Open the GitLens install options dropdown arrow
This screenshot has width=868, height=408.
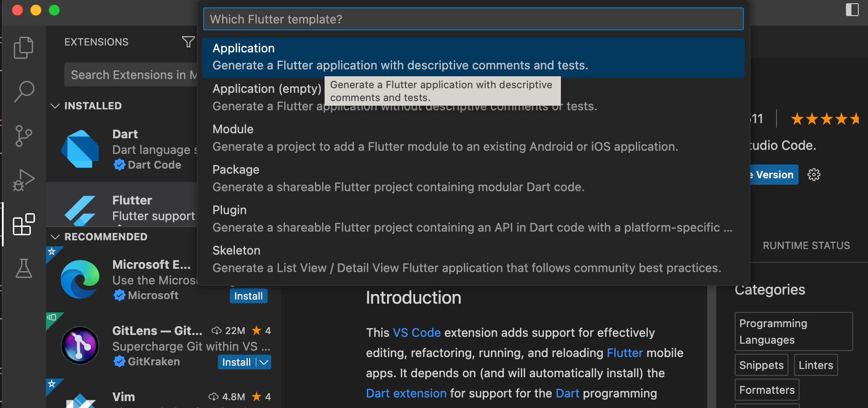pyautogui.click(x=263, y=362)
